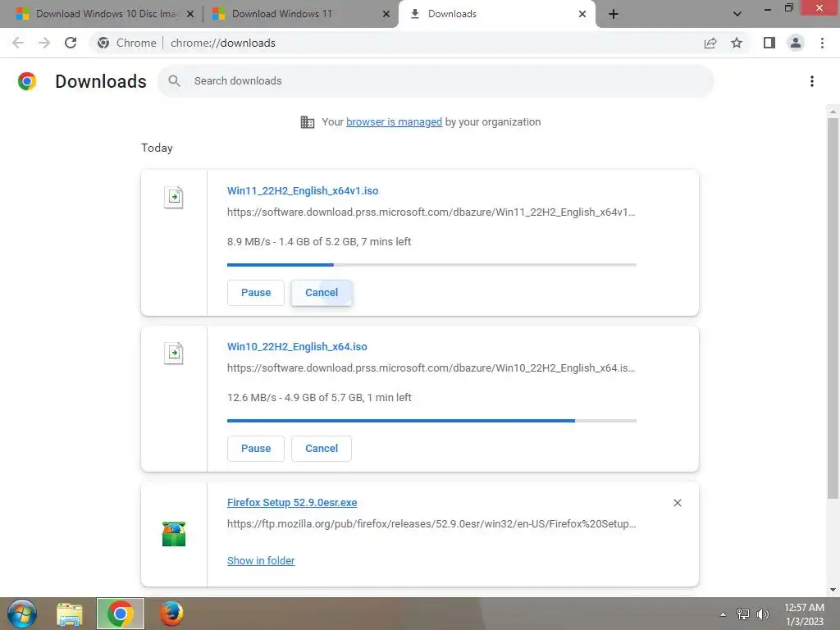Click the Win10 source URL text
840x630 pixels.
point(431,368)
